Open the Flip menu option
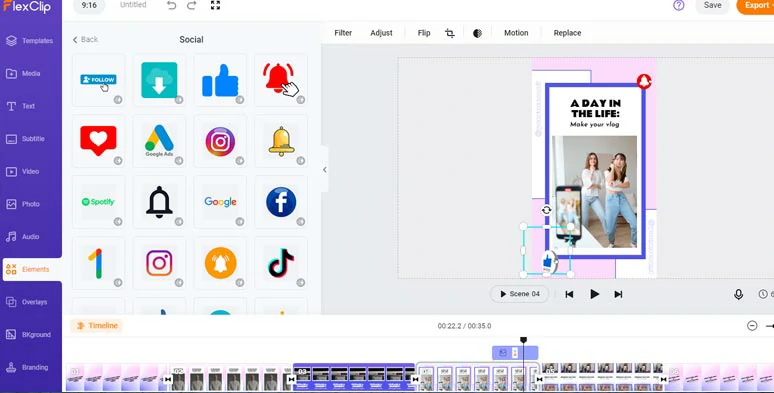 [x=424, y=33]
